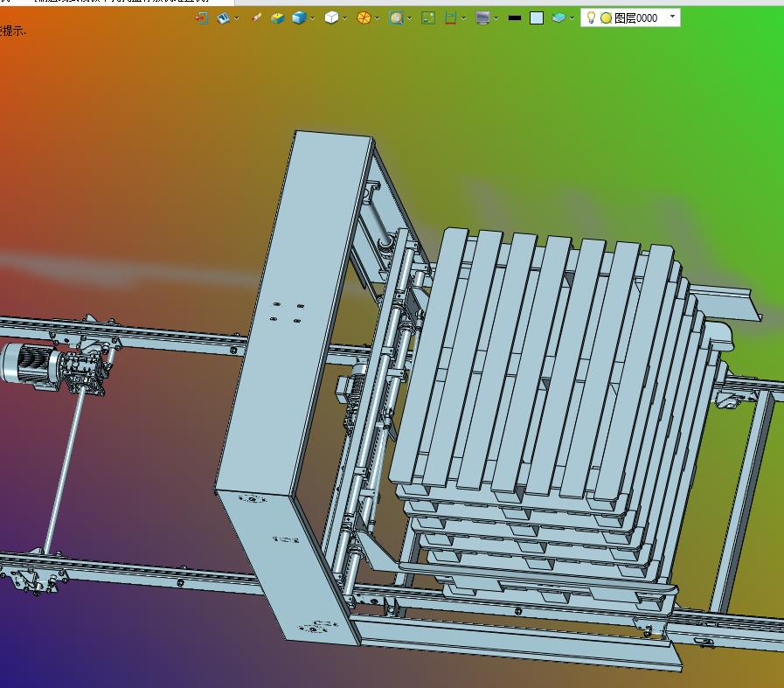Toggle the light bulb layer visibility
Screen dimensions: 784x688
tap(591, 18)
